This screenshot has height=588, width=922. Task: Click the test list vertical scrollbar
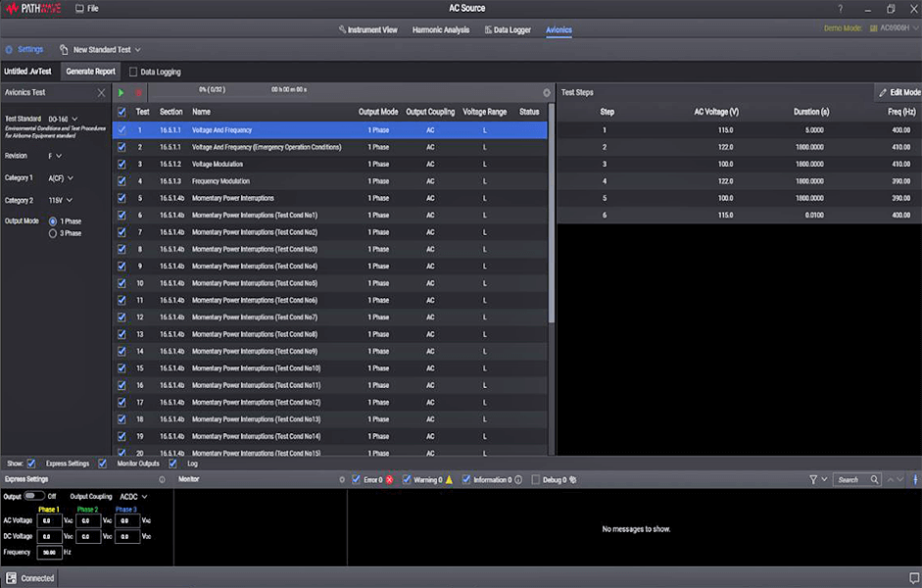[x=551, y=216]
